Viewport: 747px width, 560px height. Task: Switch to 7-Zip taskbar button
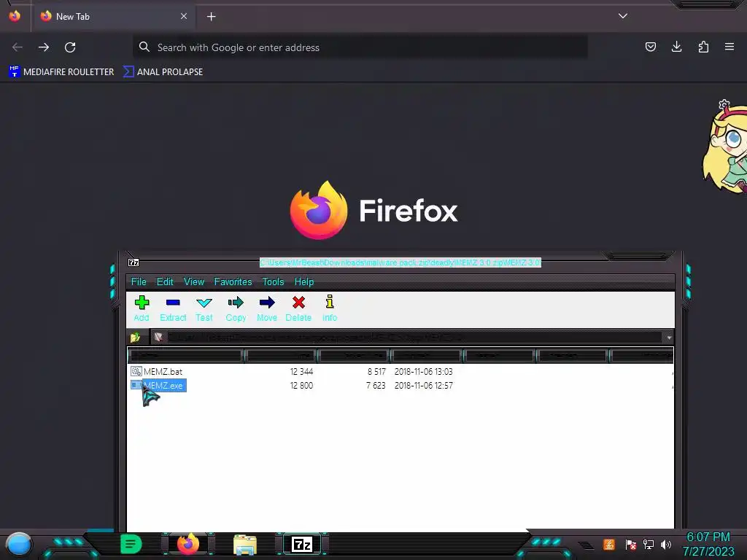[x=302, y=544]
